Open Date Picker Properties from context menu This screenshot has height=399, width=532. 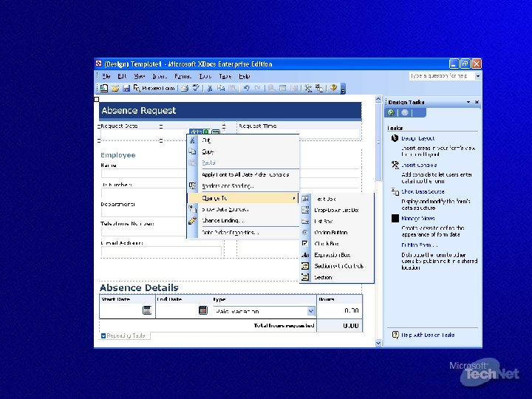(243, 233)
